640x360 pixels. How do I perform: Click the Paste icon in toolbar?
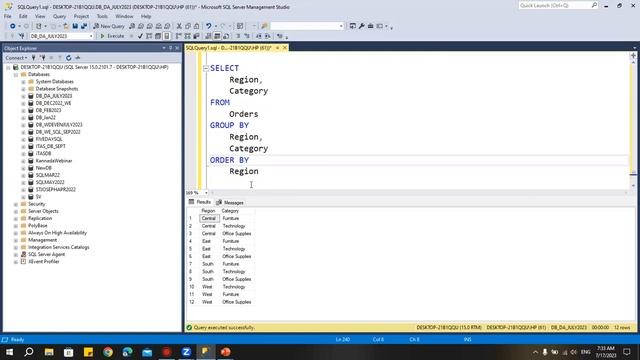coord(196,26)
